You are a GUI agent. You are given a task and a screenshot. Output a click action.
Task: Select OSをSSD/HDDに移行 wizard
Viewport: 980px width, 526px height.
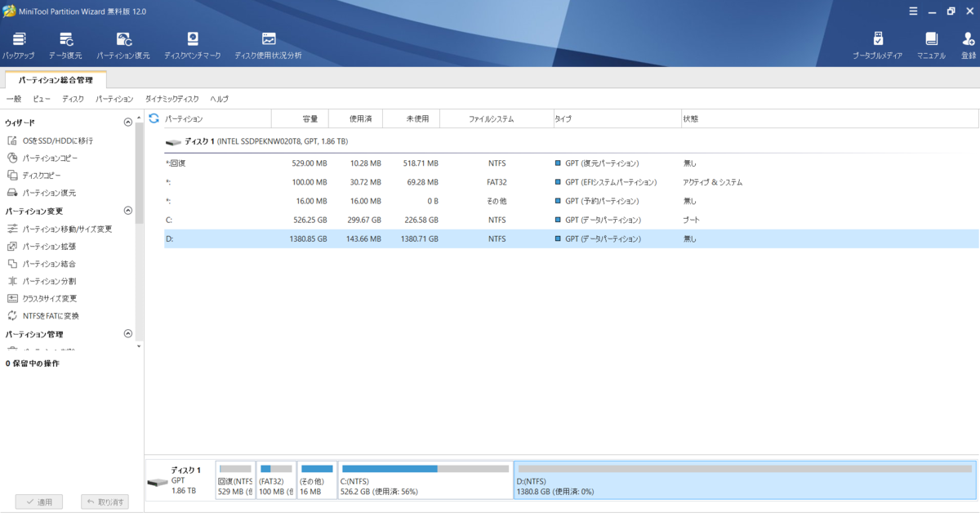point(57,140)
